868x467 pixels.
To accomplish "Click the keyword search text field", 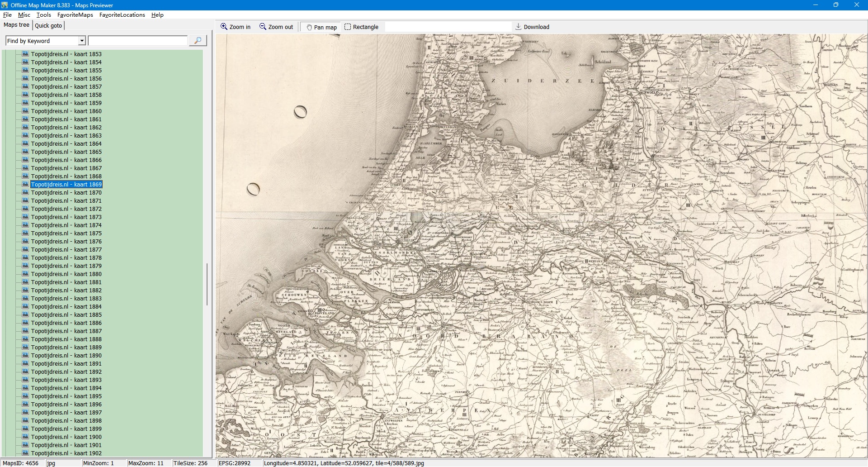I will point(137,41).
